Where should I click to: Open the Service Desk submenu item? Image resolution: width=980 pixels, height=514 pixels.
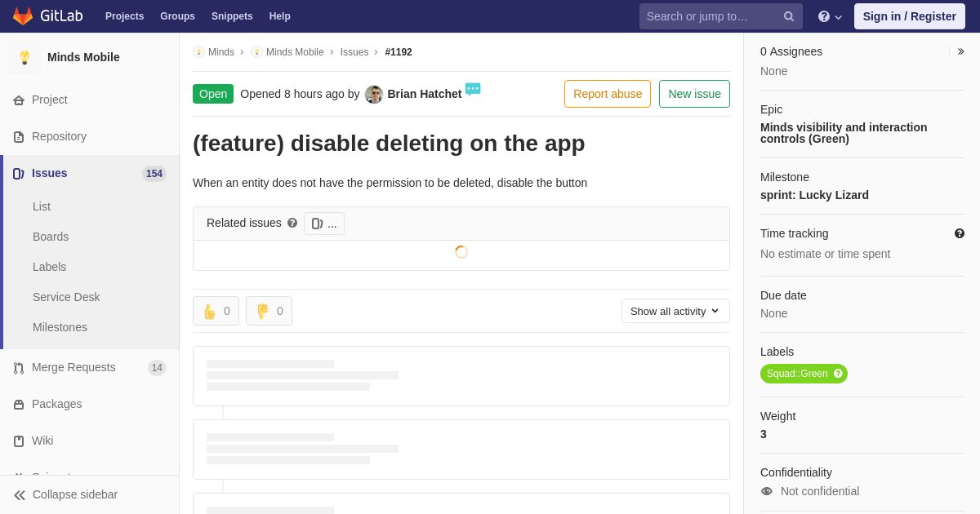coord(66,297)
